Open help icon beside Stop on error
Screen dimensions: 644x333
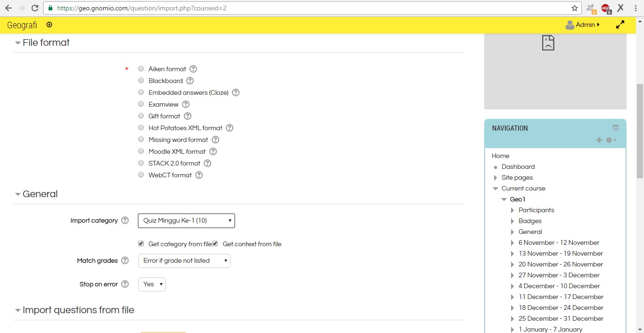point(125,284)
